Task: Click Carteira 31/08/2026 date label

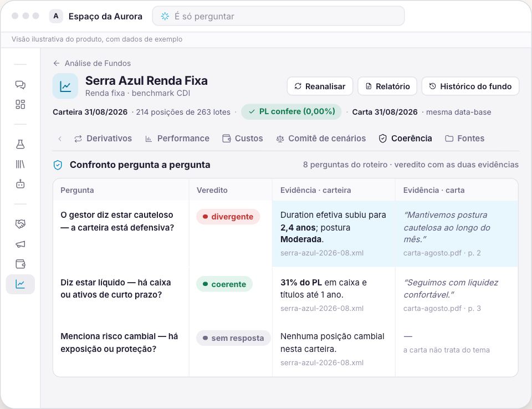Action: click(x=90, y=112)
